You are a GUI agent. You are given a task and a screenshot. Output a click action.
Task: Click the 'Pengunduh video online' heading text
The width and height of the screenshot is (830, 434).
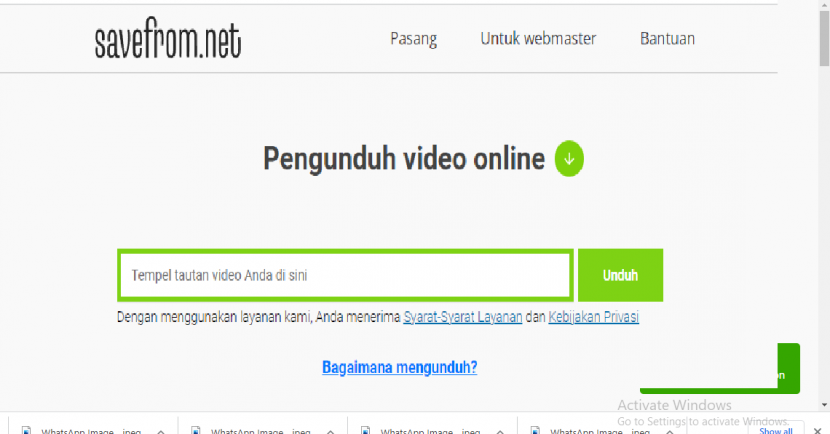pyautogui.click(x=404, y=159)
